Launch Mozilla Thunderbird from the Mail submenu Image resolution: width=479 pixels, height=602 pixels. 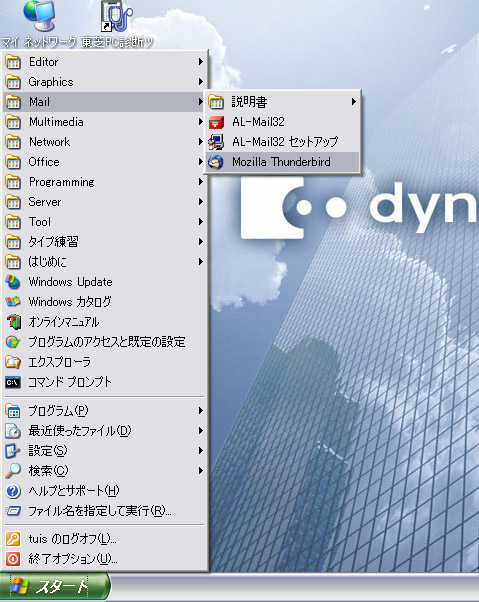pyautogui.click(x=282, y=162)
